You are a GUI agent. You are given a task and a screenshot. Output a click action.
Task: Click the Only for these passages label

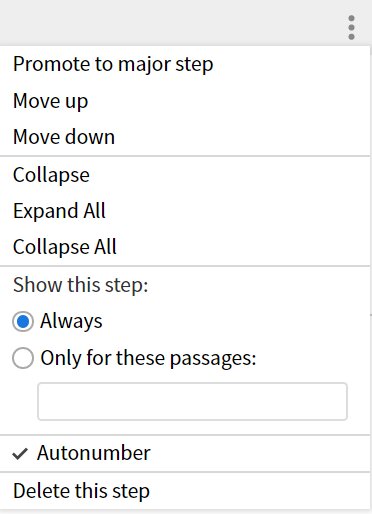148,358
